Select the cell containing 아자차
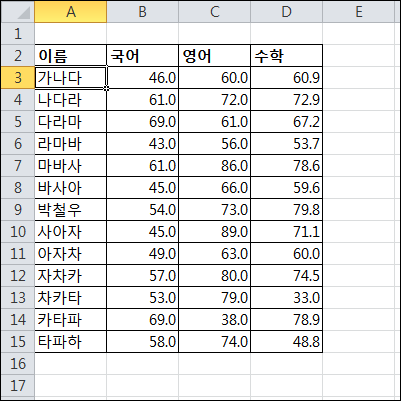Viewport: 401px width, 401px height. (x=71, y=254)
